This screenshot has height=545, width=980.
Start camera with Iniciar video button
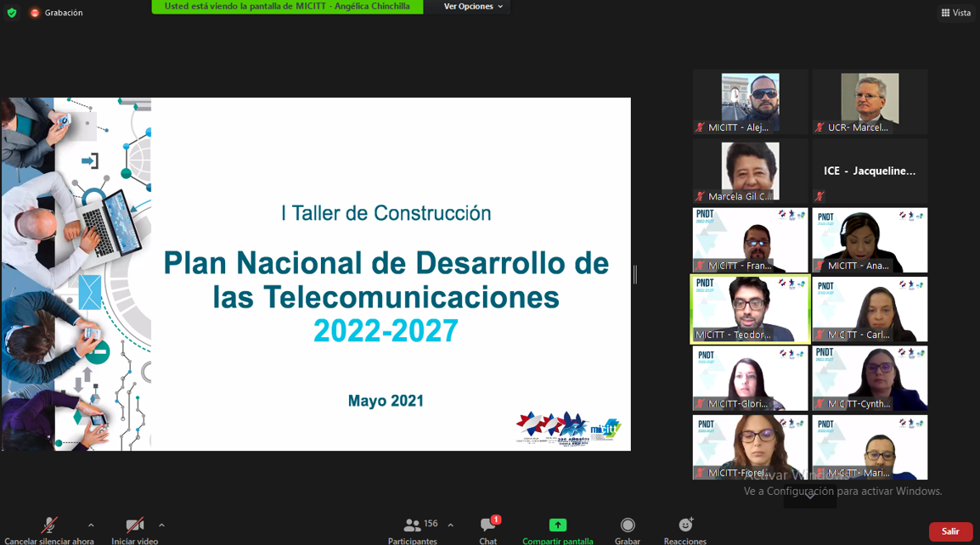[134, 526]
